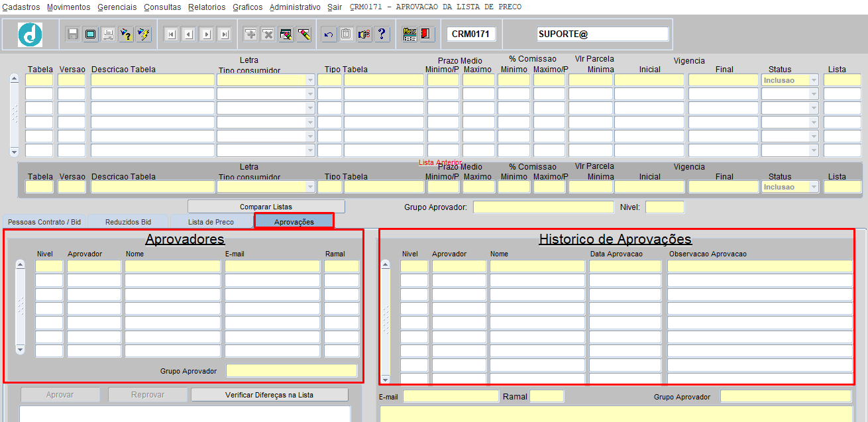Image resolution: width=868 pixels, height=422 pixels.
Task: Click Verificar Diferenças na Lista button
Action: [269, 395]
